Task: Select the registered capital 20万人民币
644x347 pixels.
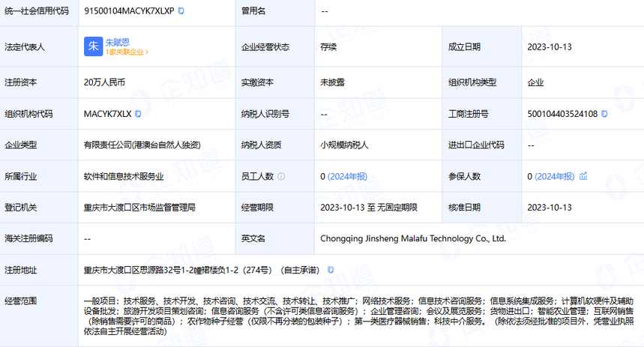Action: click(104, 82)
